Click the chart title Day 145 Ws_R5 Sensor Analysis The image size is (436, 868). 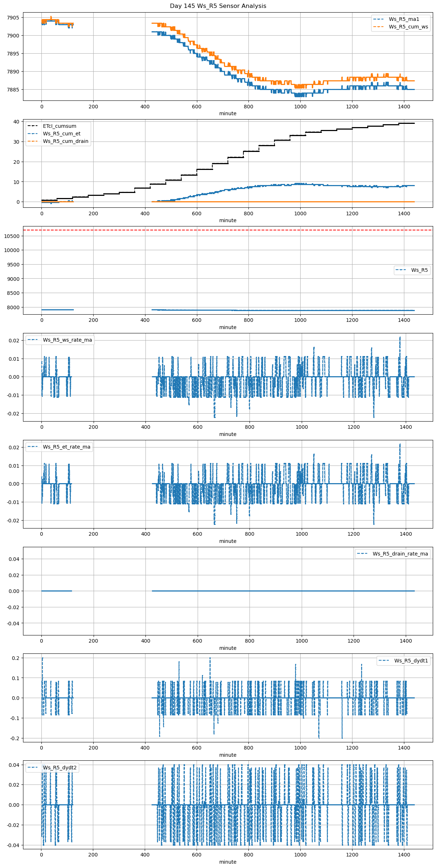pyautogui.click(x=218, y=6)
